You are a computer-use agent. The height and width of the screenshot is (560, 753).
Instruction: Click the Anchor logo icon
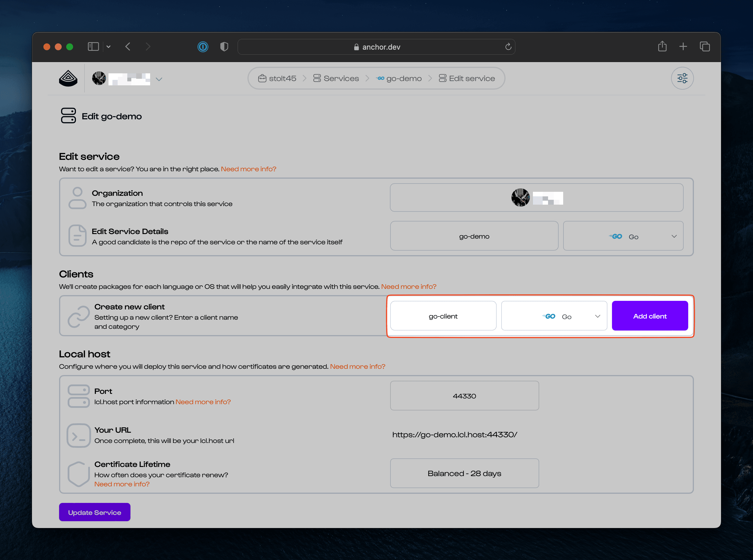tap(68, 78)
